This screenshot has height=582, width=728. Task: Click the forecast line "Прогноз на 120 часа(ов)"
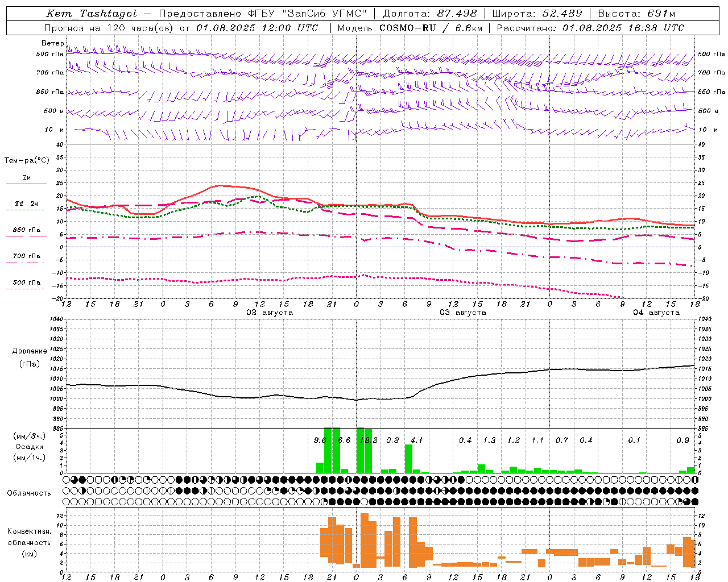(109, 28)
